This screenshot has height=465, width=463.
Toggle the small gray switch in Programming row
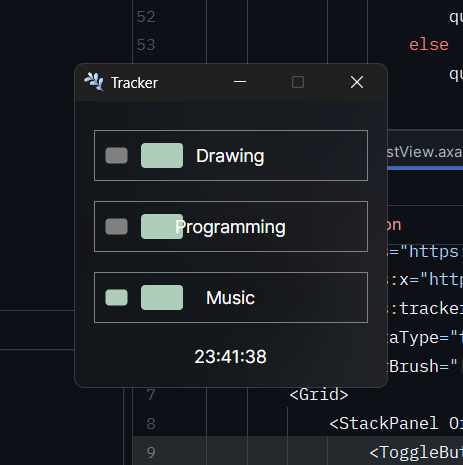116,227
